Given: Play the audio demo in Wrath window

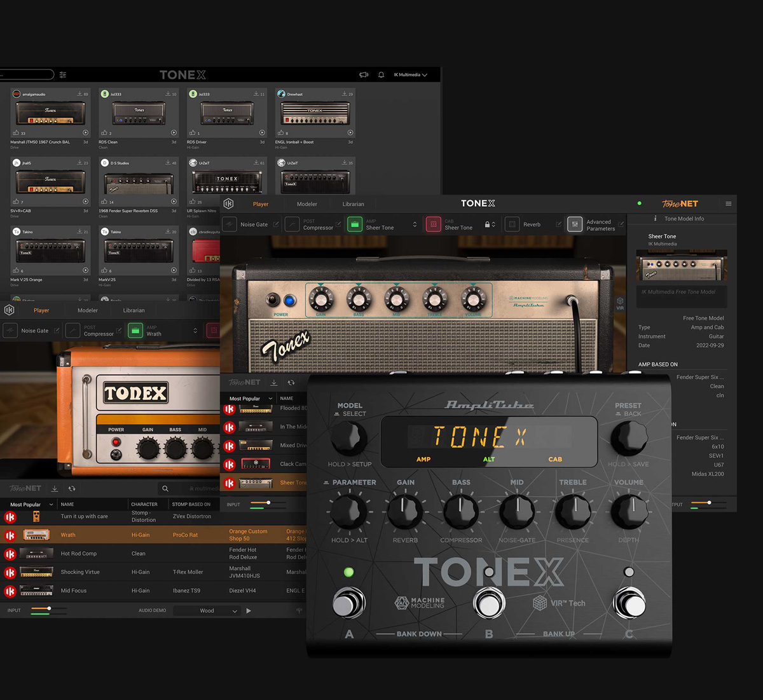Looking at the screenshot, I should (x=249, y=610).
